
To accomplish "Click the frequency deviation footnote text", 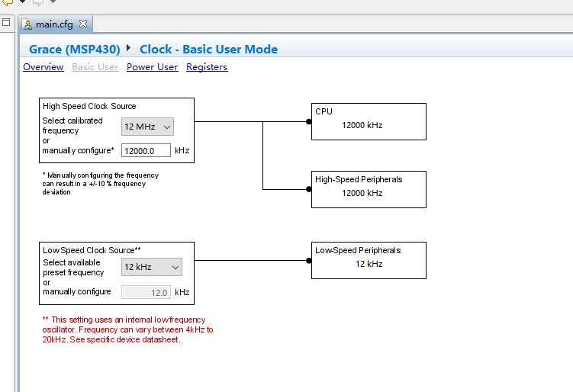I will point(101,184).
